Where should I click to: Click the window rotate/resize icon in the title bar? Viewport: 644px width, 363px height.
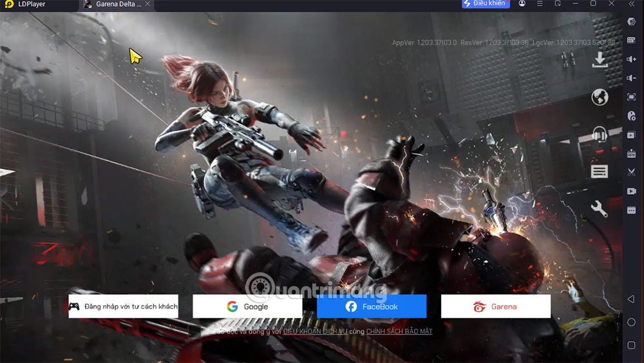point(558,3)
